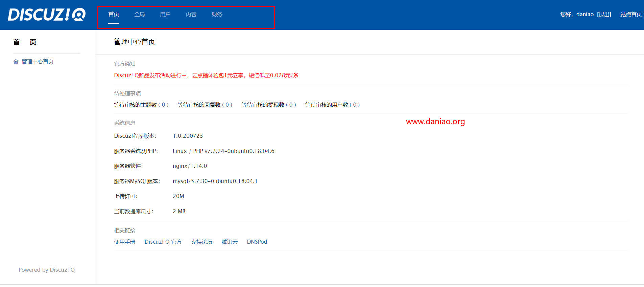644x287 pixels.
Task: Click the nginx/1.14.0 value
Action: tap(190, 166)
